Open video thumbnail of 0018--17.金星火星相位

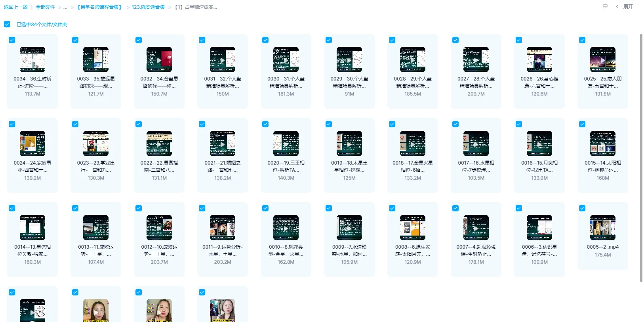coord(413,144)
